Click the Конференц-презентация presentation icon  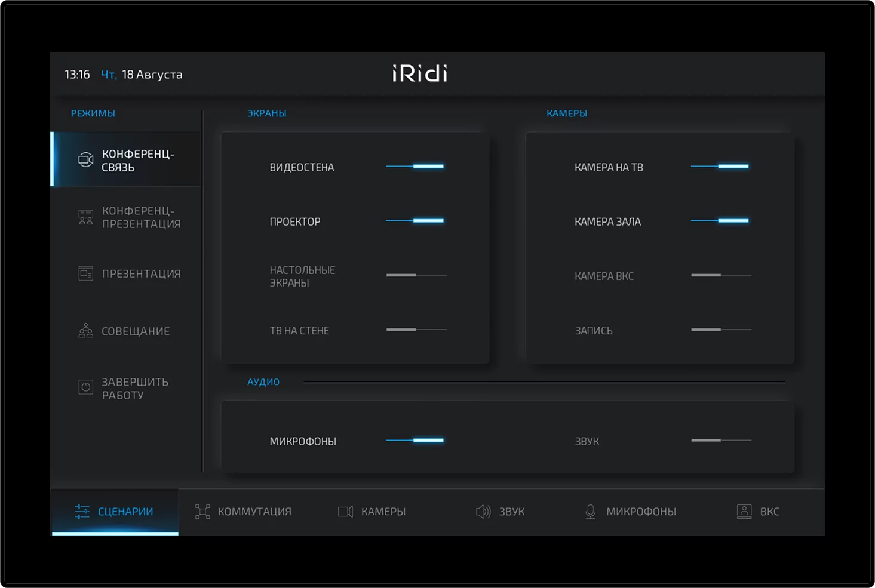85,217
